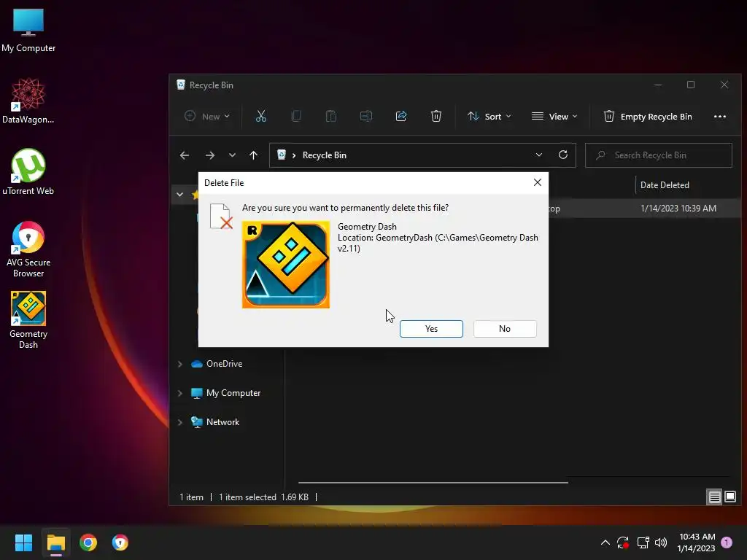Click the Paste icon in the toolbar
747x560 pixels.
pyautogui.click(x=330, y=116)
